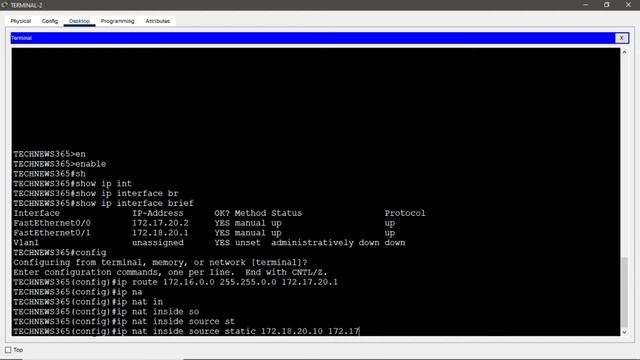Switch to the Attributes tab

coord(158,21)
